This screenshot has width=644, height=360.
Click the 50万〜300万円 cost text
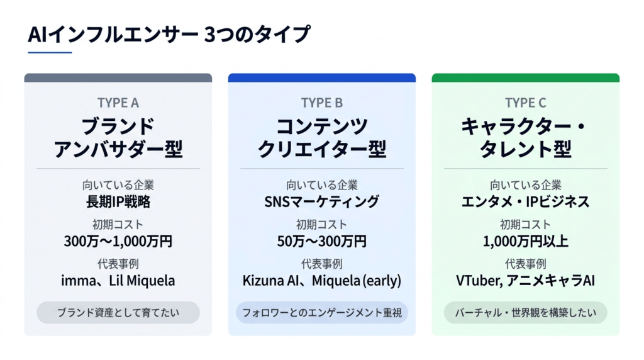coord(321,241)
